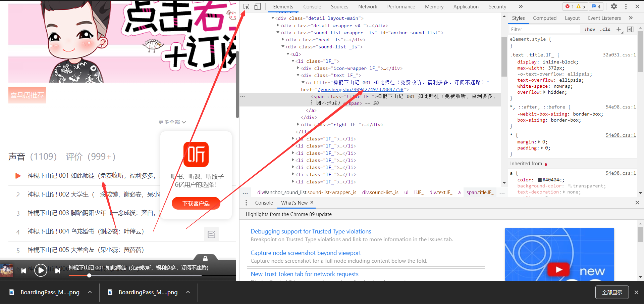
Task: Open 32a031.css:1 source link
Action: pos(619,55)
